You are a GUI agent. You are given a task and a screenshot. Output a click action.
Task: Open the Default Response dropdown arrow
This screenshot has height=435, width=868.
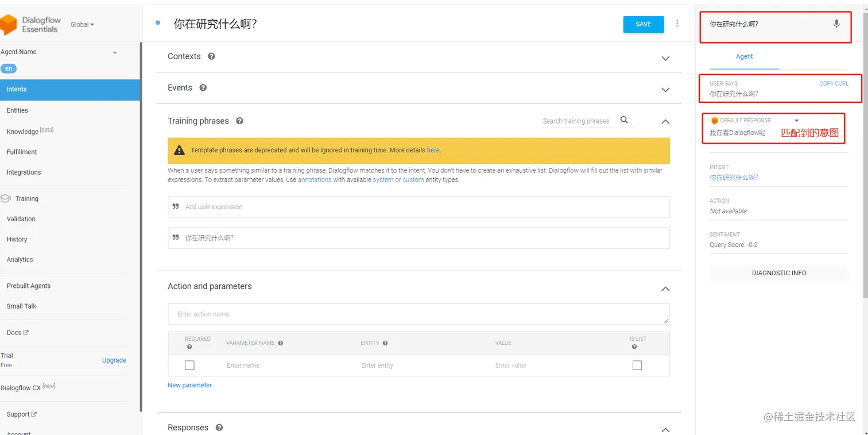point(796,121)
